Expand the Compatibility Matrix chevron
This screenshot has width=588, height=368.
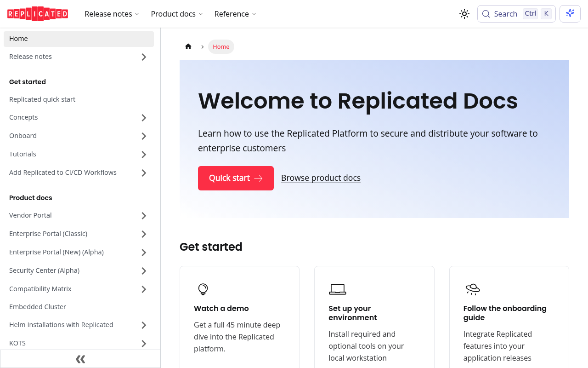[x=144, y=289]
